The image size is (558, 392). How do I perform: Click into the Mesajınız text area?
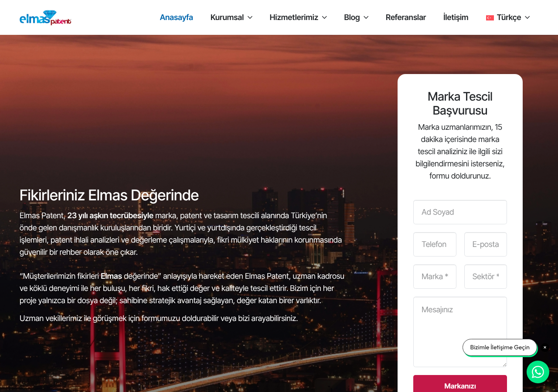460,332
